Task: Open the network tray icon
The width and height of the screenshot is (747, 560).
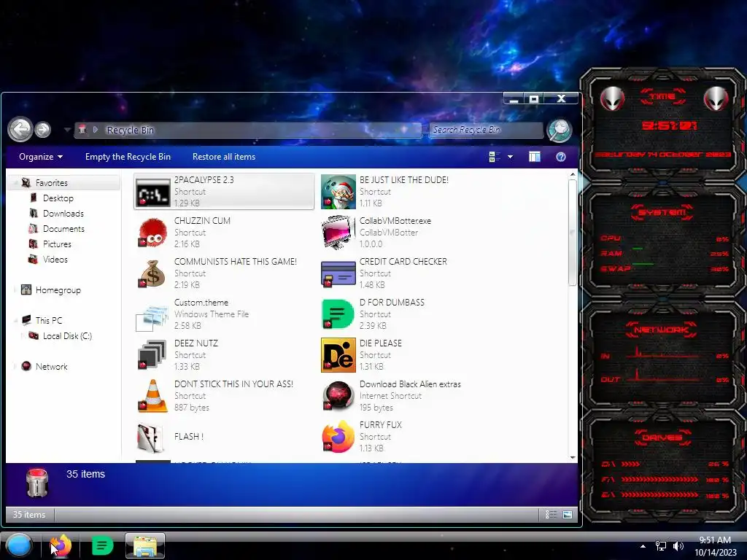Action: click(x=661, y=546)
